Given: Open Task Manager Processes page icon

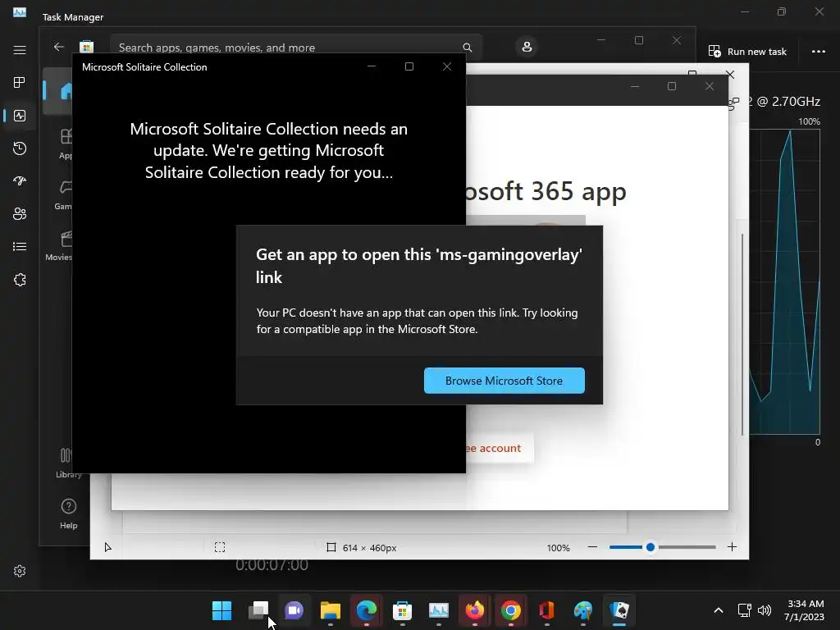Looking at the screenshot, I should (x=20, y=83).
